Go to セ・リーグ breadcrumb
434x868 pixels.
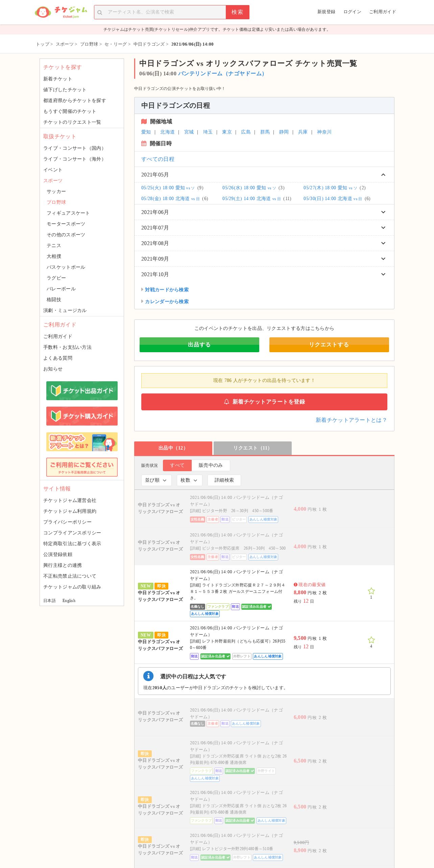click(x=116, y=44)
